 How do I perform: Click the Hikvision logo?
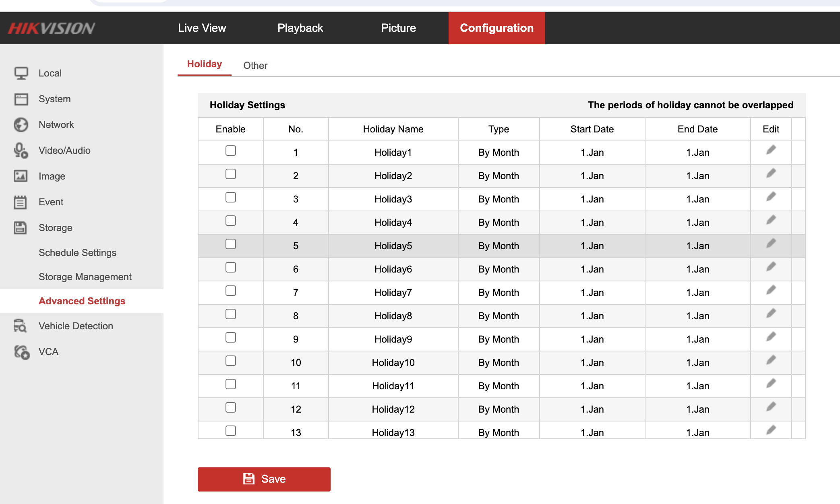[x=52, y=28]
